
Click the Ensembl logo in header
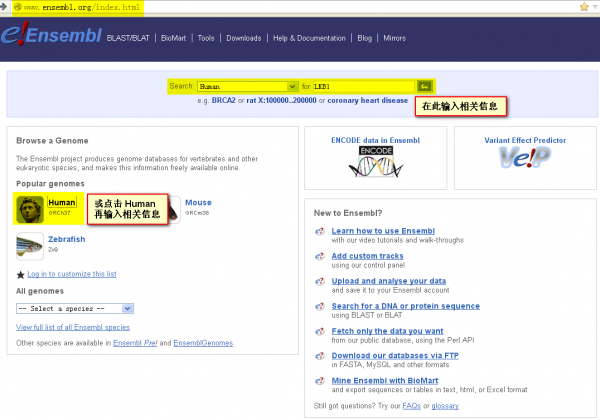click(x=51, y=34)
